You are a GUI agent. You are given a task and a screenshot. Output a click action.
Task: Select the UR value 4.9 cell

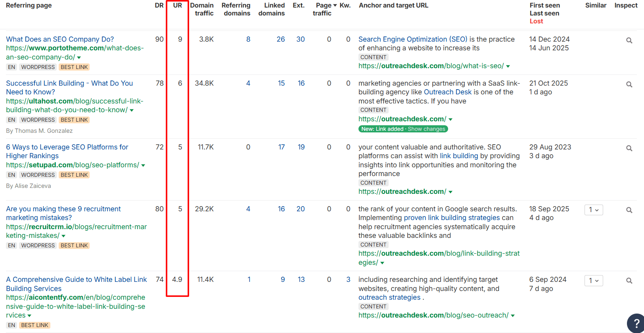click(177, 279)
